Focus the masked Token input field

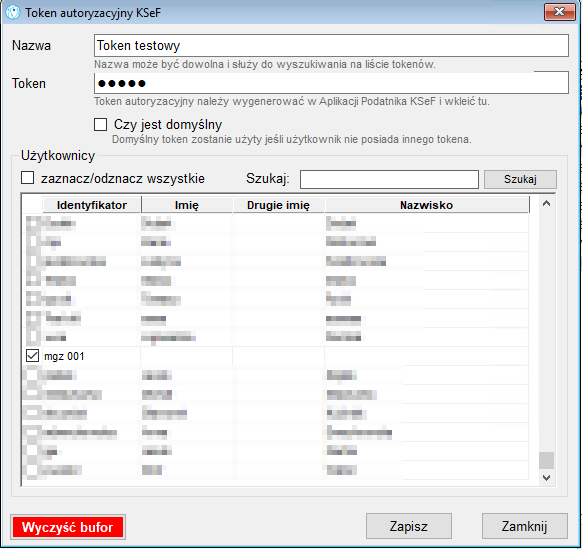(x=331, y=83)
